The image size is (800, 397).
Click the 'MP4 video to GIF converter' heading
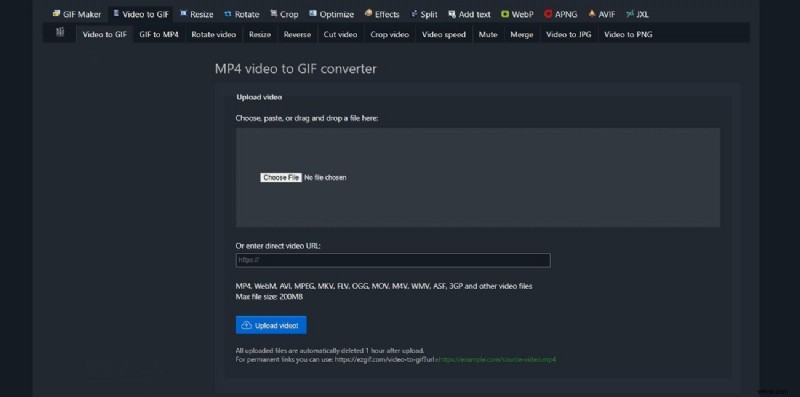(x=296, y=68)
